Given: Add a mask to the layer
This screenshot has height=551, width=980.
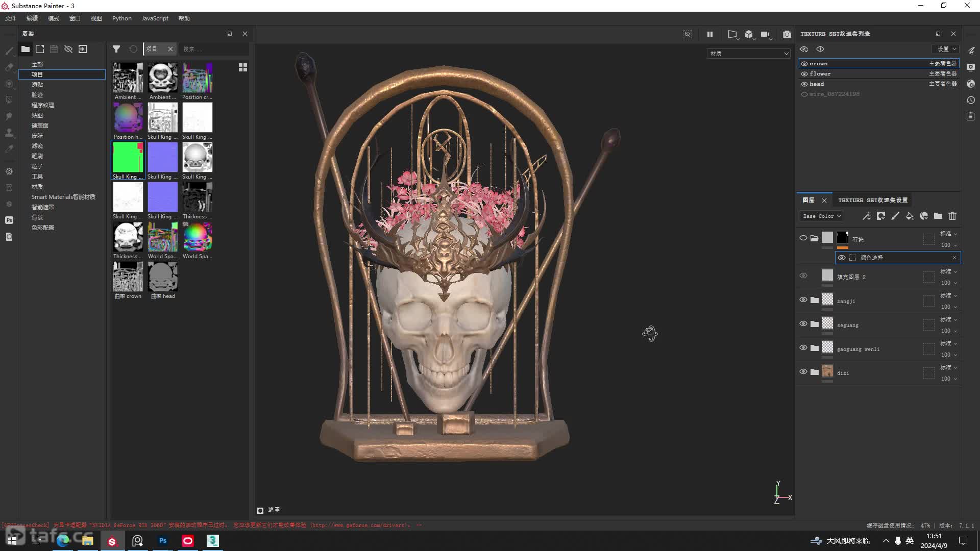Looking at the screenshot, I should tap(881, 216).
